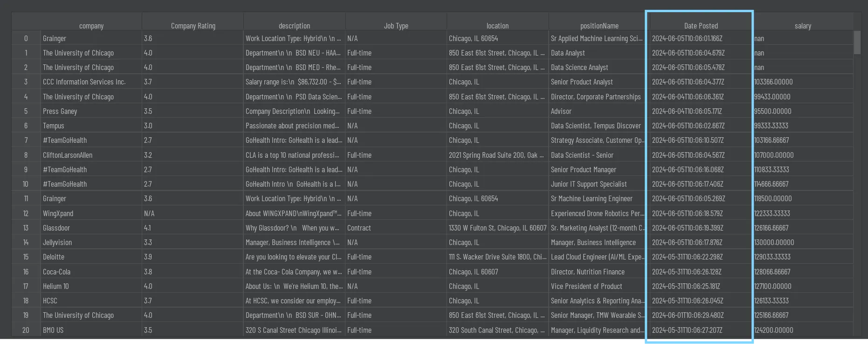Viewport: 868px width, 344px height.
Task: Select the 2021 Spring Road Suite 200 cell
Action: 497,155
